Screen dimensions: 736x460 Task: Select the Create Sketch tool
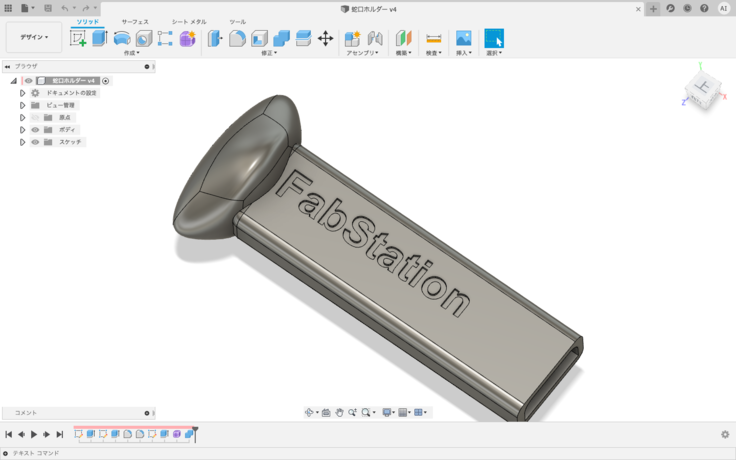(78, 38)
